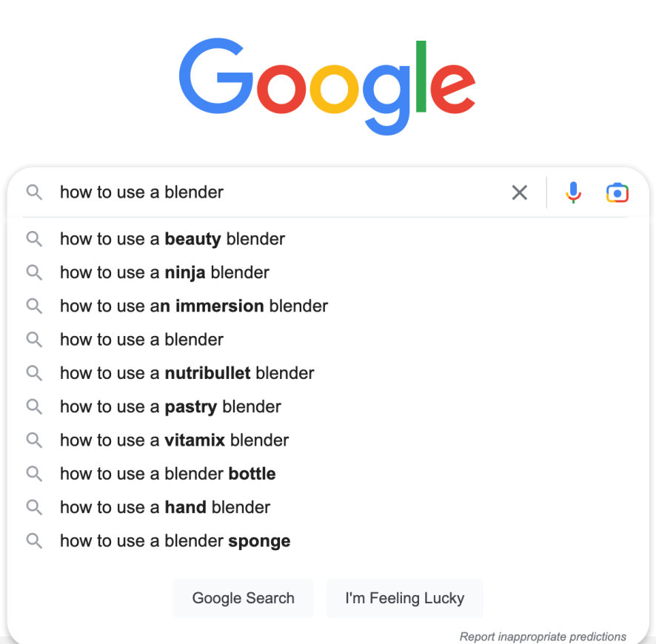Click magnifier icon beside beauty blender suggestion
This screenshot has height=644, width=656.
tap(34, 239)
